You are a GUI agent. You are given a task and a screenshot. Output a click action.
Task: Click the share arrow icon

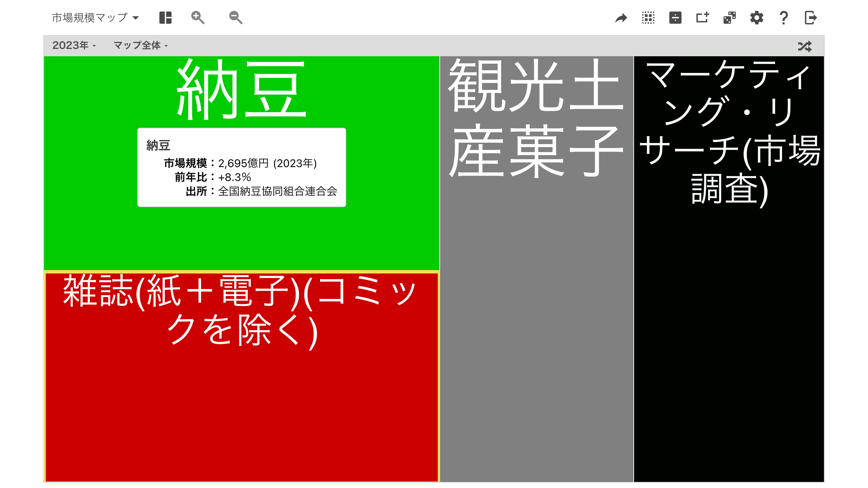pyautogui.click(x=621, y=18)
